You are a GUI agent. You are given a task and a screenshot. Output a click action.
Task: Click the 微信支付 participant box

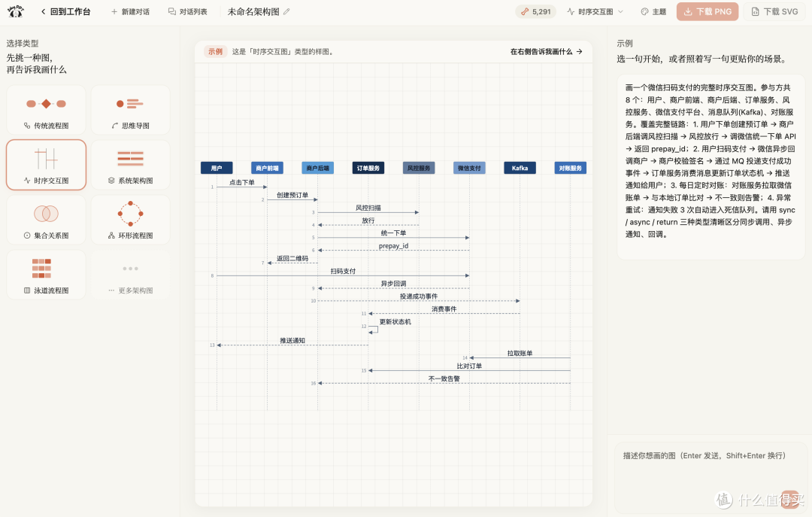pyautogui.click(x=469, y=168)
